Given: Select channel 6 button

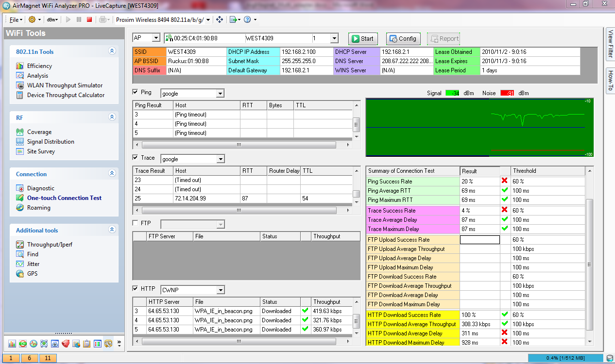Looking at the screenshot, I should click(x=29, y=358).
